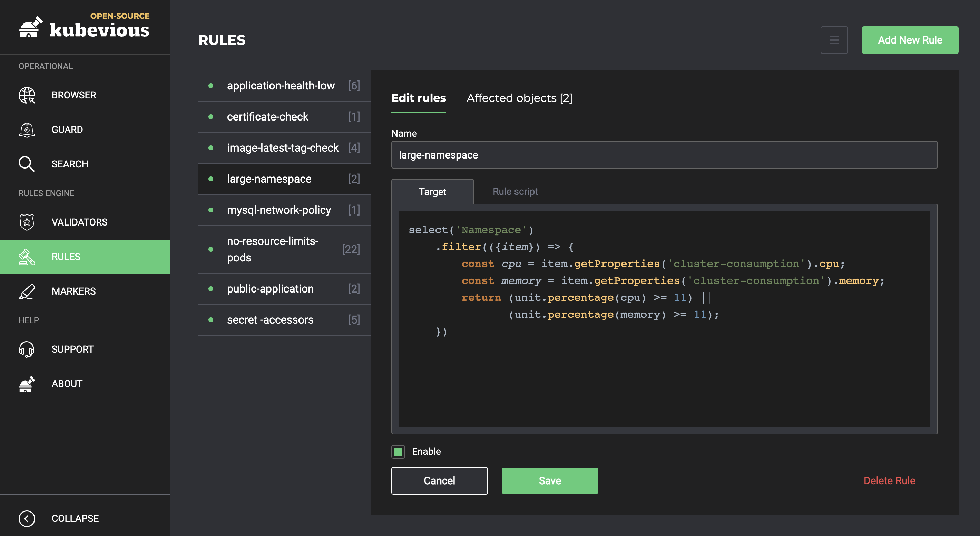
Task: Open the Guard icon
Action: tap(27, 130)
